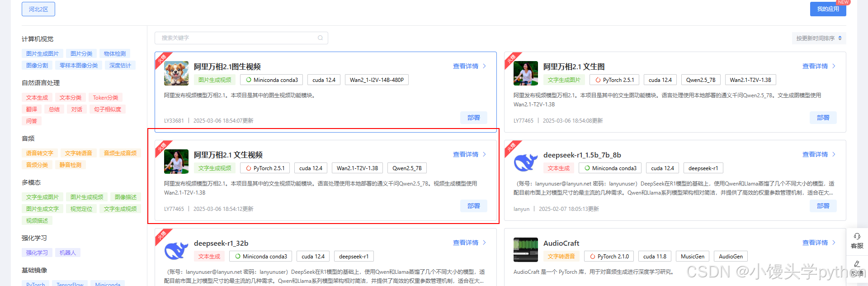Filter by Token分类 tag
Viewport: 868px width, 286px height.
click(x=105, y=97)
